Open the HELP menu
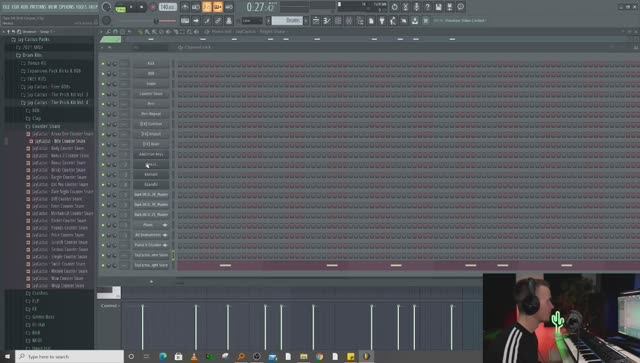Screen dimensions: 640x363 pyautogui.click(x=93, y=7)
